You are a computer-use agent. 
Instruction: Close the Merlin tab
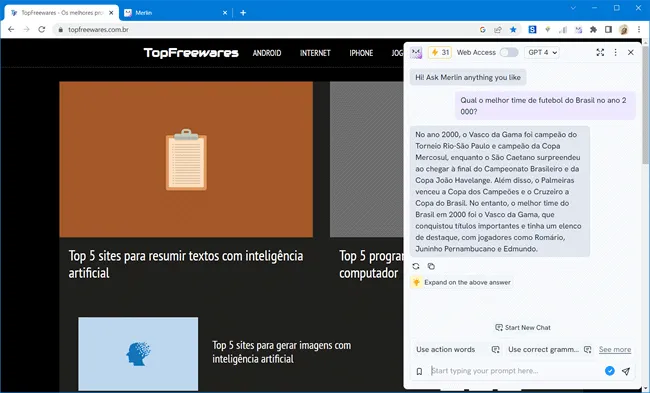tap(225, 13)
